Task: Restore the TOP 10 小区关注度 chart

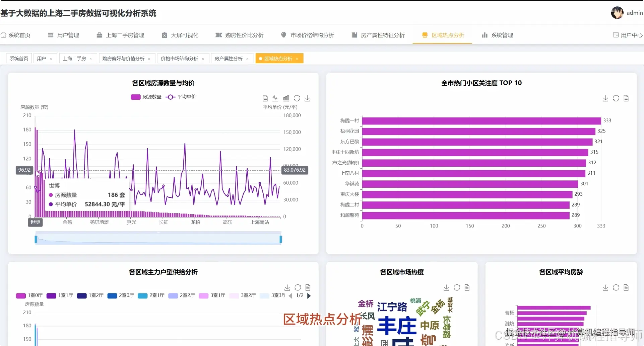Action: pyautogui.click(x=616, y=98)
